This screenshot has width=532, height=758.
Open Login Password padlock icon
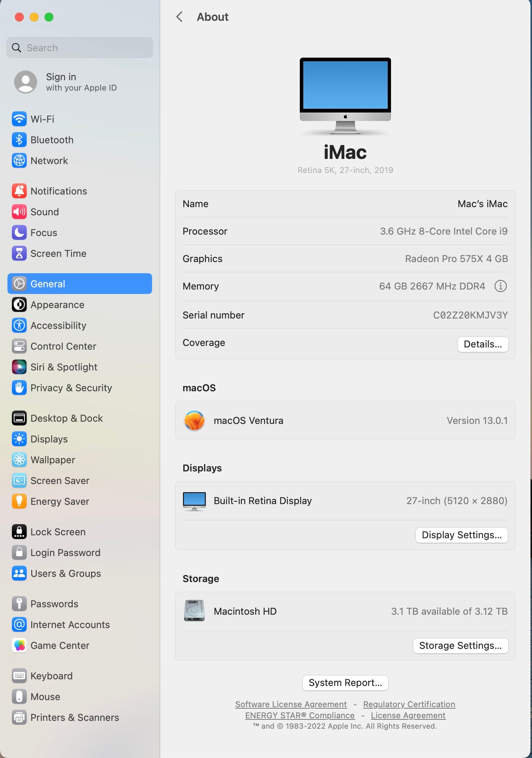pyautogui.click(x=19, y=553)
